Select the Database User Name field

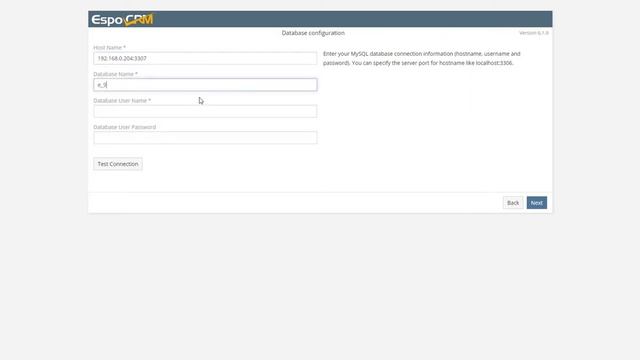pyautogui.click(x=205, y=111)
